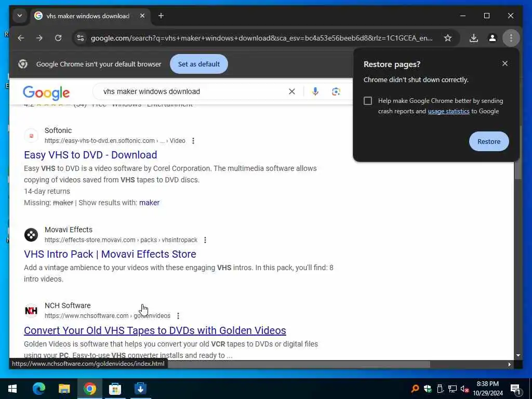Click the muted volume tray icon
The width and height of the screenshot is (532, 399).
[464, 389]
